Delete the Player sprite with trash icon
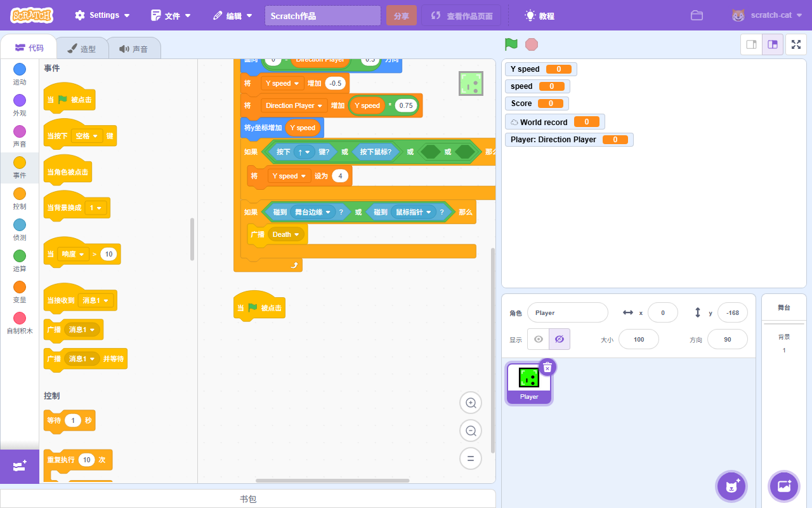The image size is (812, 508). pyautogui.click(x=547, y=368)
